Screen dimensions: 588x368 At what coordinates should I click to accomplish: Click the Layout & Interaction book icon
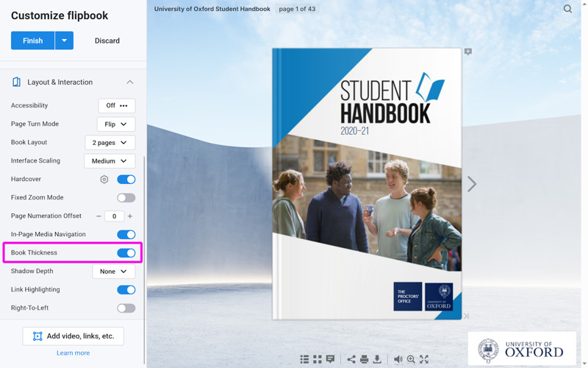[16, 82]
